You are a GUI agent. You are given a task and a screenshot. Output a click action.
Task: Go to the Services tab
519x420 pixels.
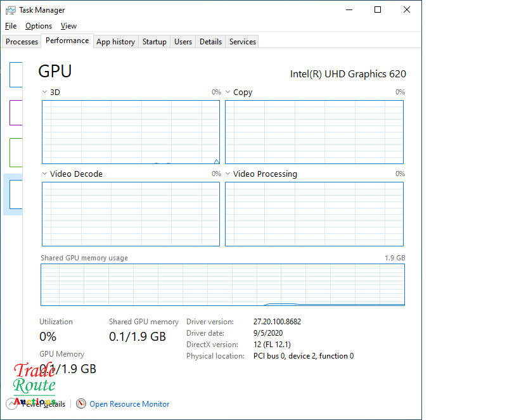click(242, 42)
